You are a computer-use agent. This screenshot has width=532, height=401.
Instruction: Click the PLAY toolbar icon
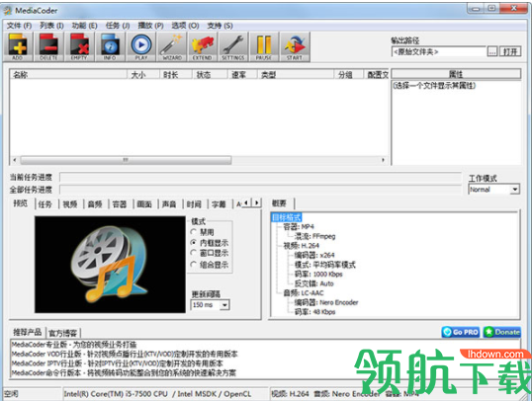pos(140,46)
